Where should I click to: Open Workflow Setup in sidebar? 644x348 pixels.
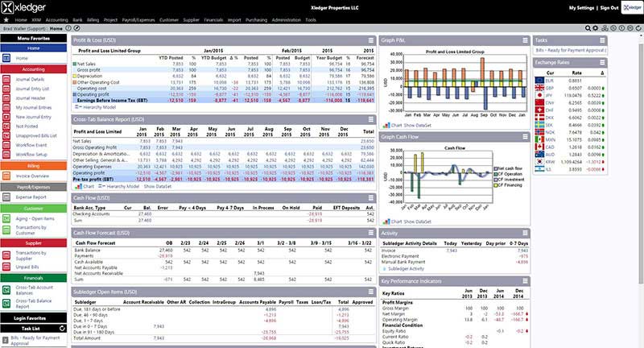click(x=31, y=155)
